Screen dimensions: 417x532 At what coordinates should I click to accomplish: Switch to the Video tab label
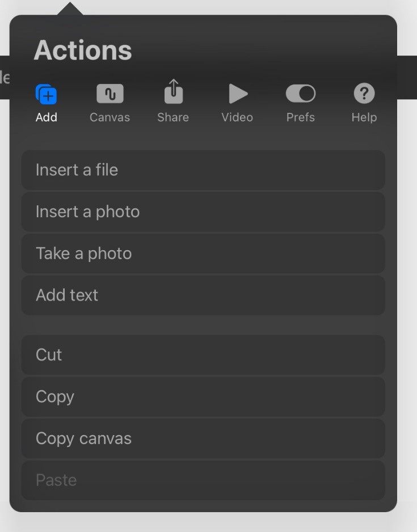pyautogui.click(x=237, y=117)
